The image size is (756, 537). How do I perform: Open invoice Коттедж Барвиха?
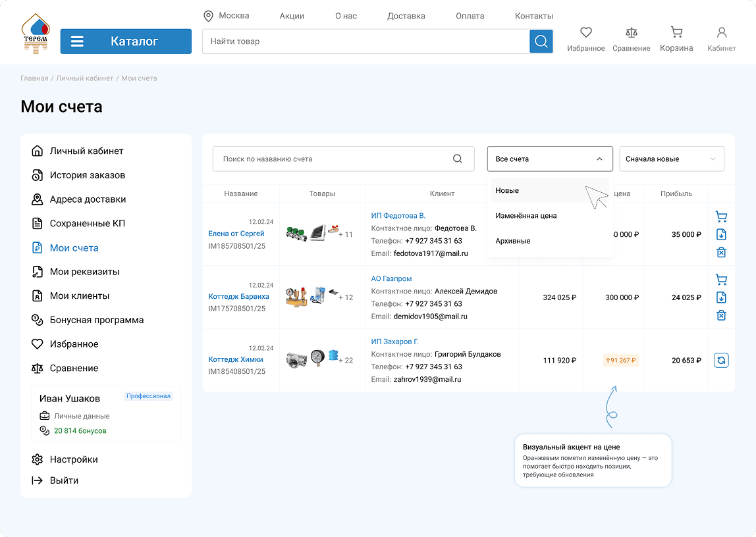(238, 297)
